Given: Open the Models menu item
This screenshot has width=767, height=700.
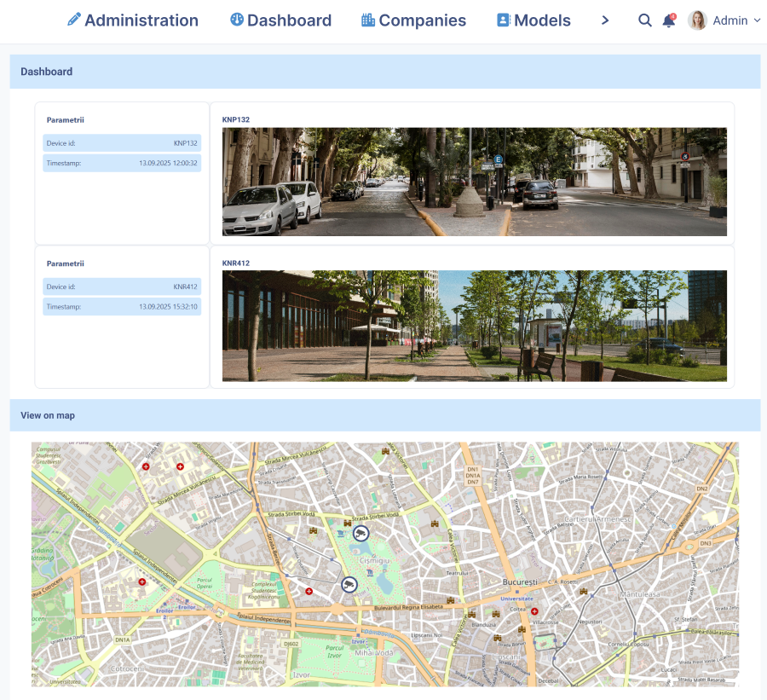Looking at the screenshot, I should click(542, 20).
